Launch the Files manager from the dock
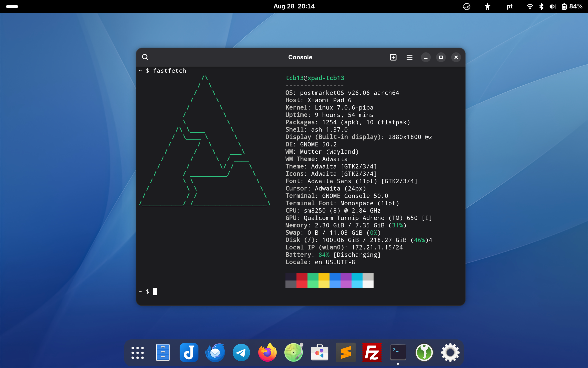This screenshot has height=368, width=588. point(163,353)
